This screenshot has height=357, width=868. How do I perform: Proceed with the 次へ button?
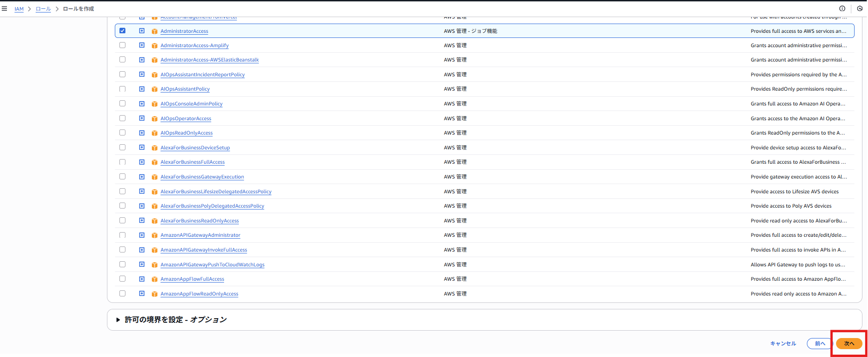[x=849, y=344]
